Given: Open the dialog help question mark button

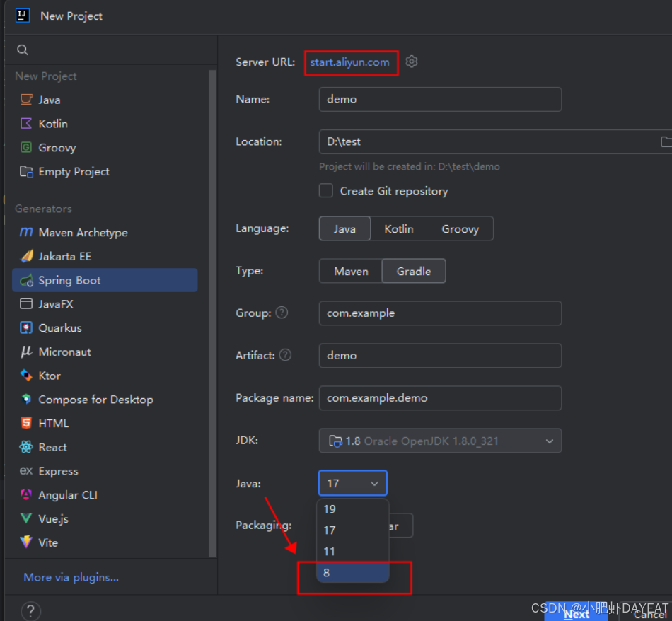Looking at the screenshot, I should click(x=30, y=610).
